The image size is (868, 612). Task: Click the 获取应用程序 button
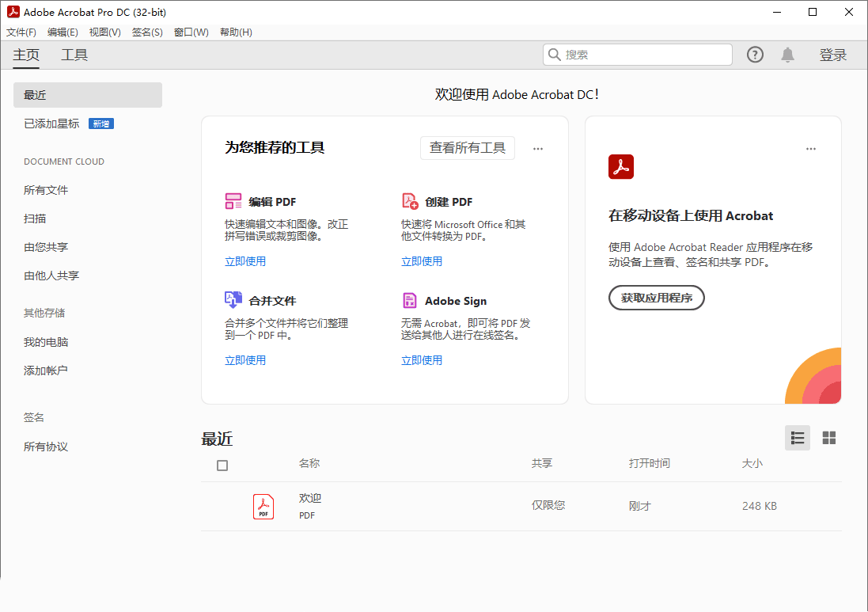656,298
